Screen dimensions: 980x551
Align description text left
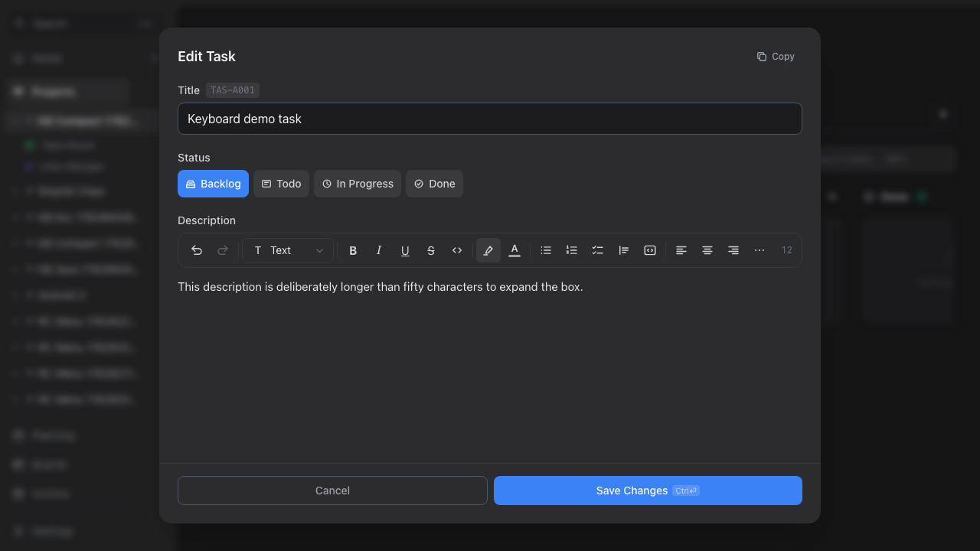(x=681, y=250)
